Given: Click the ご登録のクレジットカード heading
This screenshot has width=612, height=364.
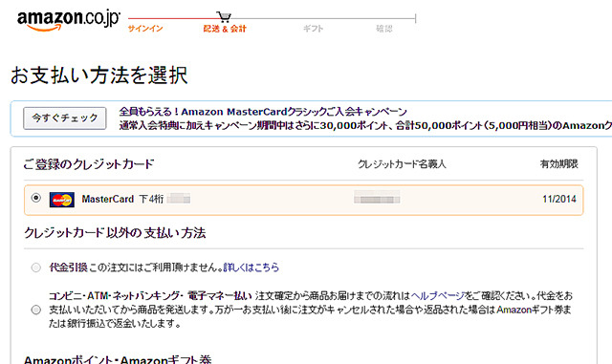Looking at the screenshot, I should (89, 164).
